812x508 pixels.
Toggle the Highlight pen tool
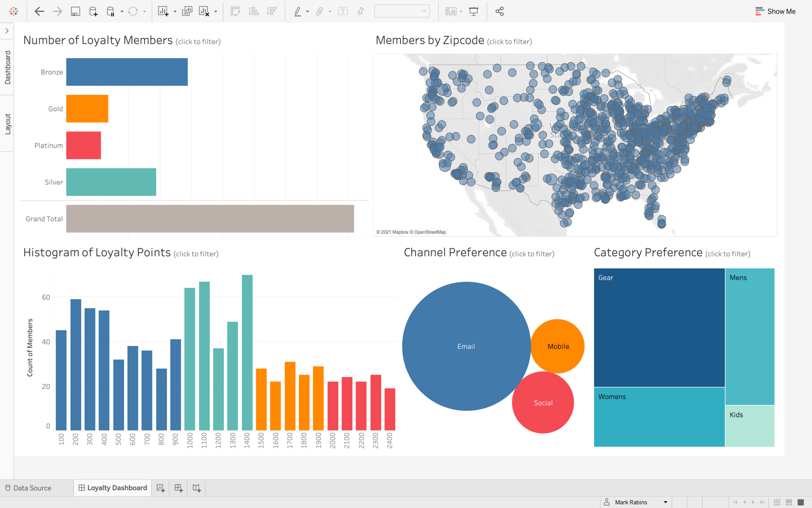(298, 11)
